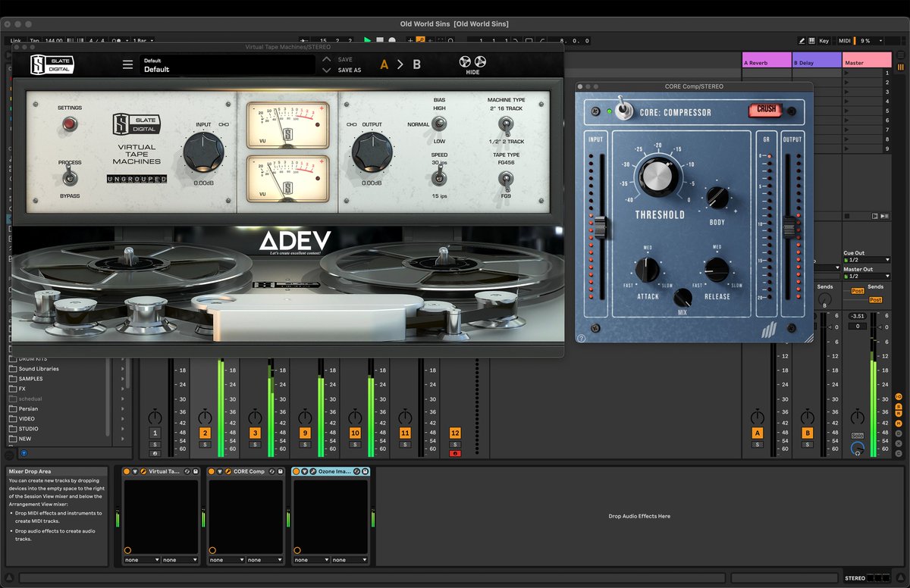Click the stop button in Ableton transport
This screenshot has height=588, width=910.
pos(380,40)
